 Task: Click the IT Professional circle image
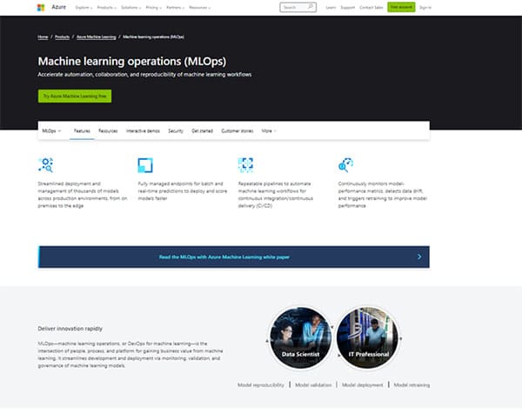tap(368, 337)
